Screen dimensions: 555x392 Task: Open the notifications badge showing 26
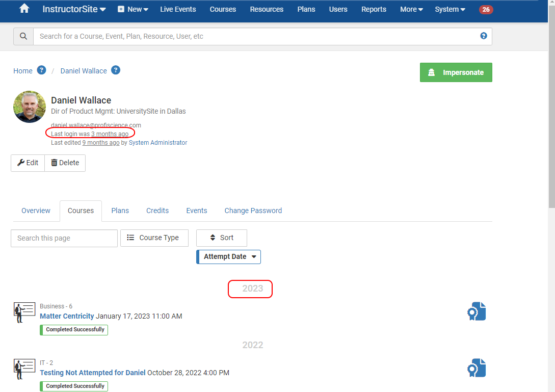coord(486,10)
